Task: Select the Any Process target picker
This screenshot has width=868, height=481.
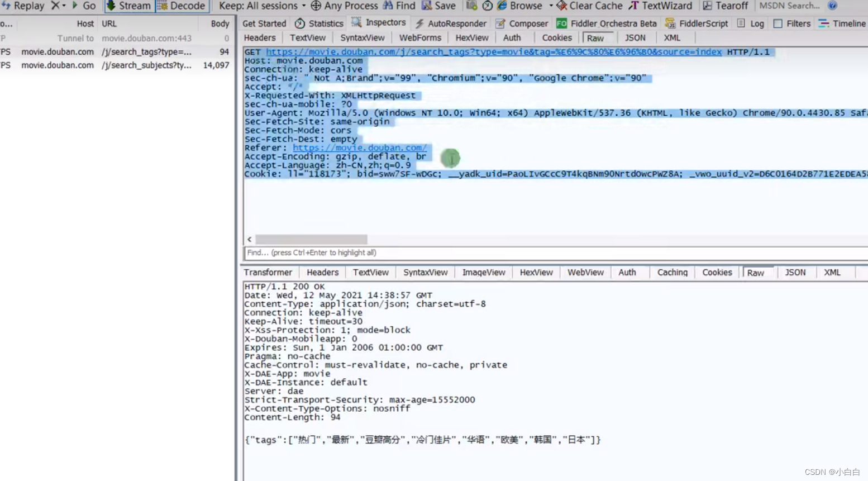Action: point(344,6)
